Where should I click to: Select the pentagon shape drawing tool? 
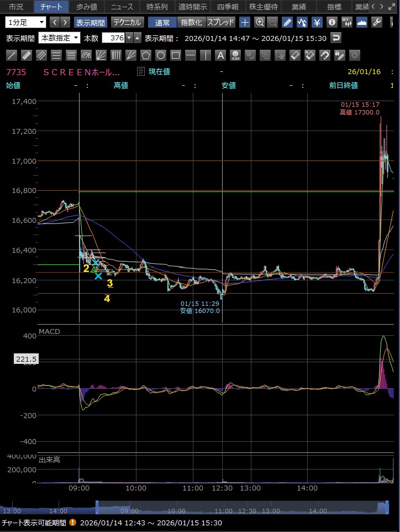[146, 55]
